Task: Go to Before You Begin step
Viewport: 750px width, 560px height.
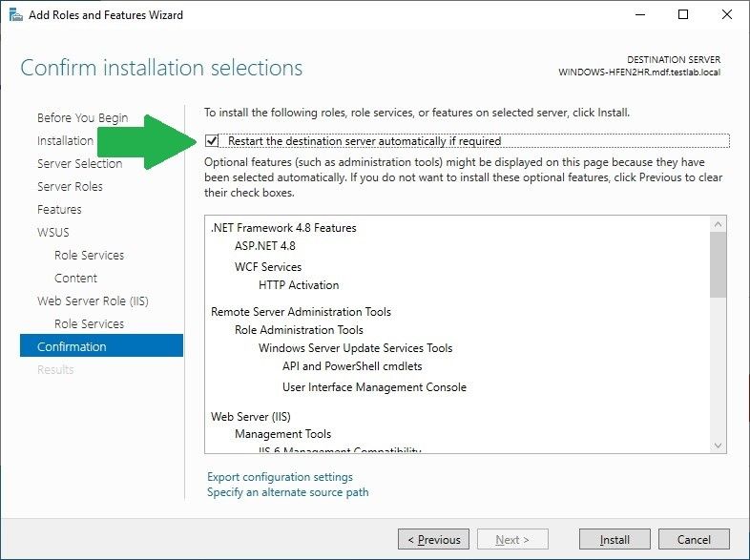Action: tap(82, 117)
